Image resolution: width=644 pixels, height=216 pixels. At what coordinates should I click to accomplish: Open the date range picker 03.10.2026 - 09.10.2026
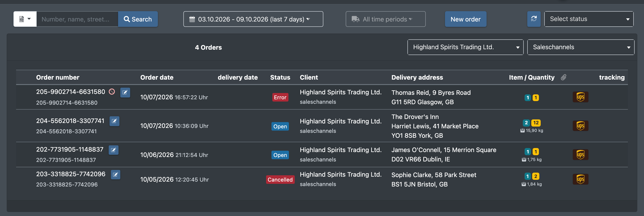pyautogui.click(x=253, y=19)
